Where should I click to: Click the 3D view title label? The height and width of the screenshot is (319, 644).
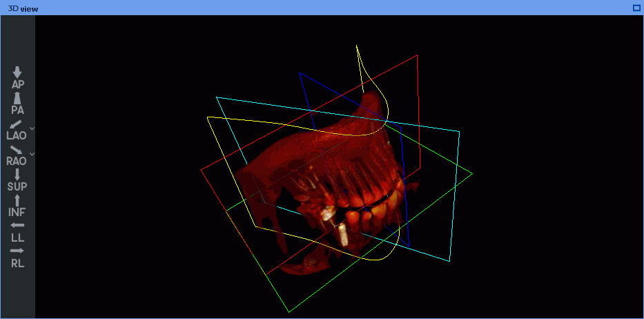[23, 9]
